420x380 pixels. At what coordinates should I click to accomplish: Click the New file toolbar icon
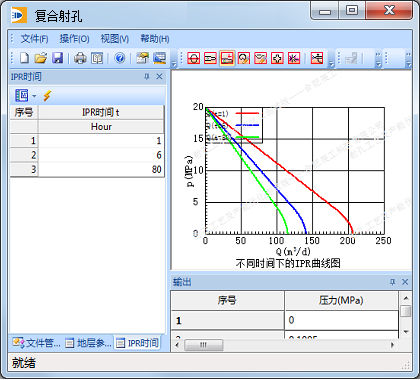tap(24, 58)
